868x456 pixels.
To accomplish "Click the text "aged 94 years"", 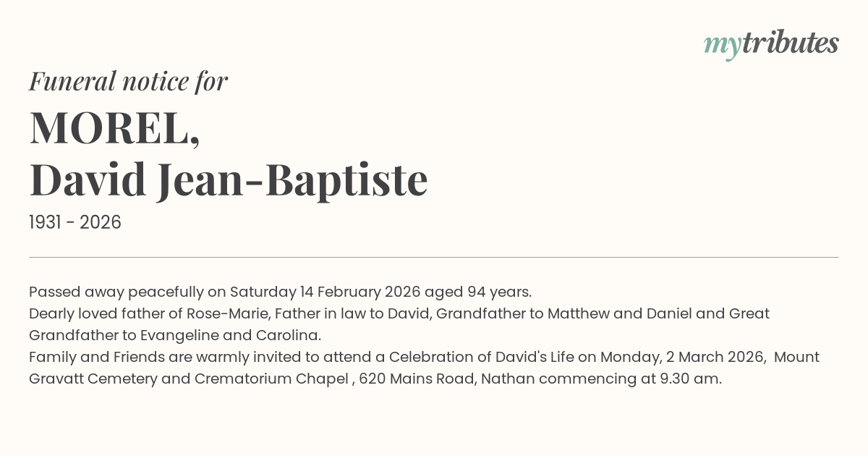I will 478,292.
